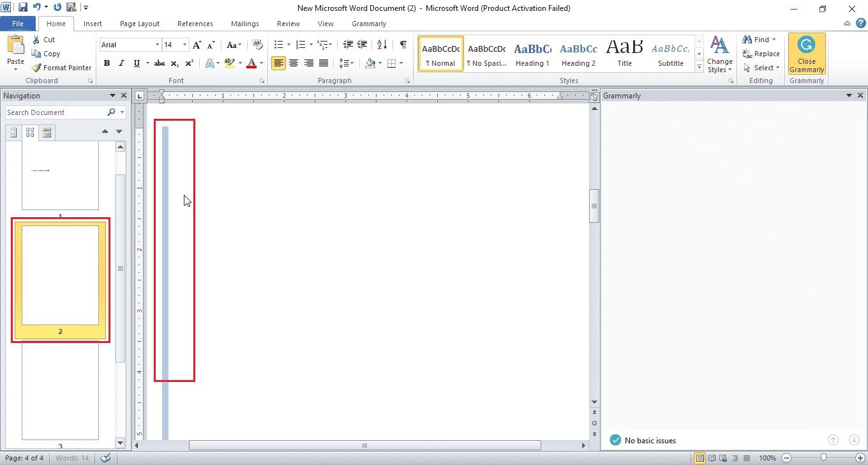Click the Decrease Indent icon

click(x=348, y=45)
